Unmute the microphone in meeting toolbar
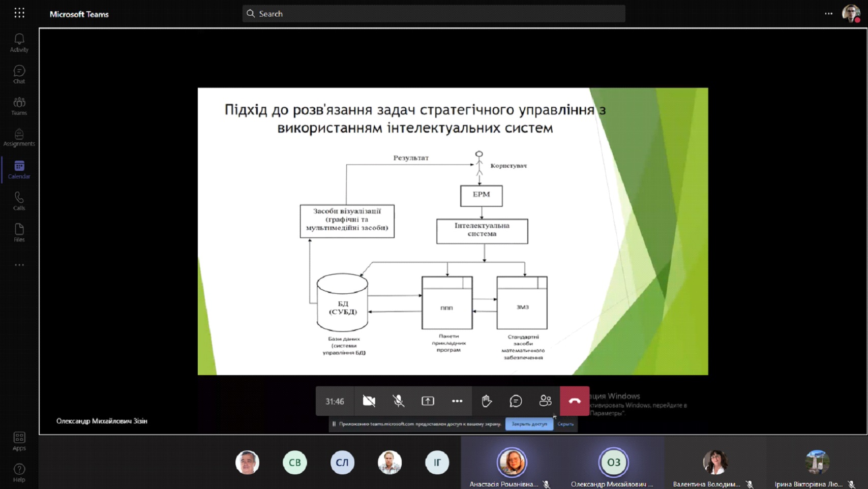The image size is (868, 489). pos(398,401)
